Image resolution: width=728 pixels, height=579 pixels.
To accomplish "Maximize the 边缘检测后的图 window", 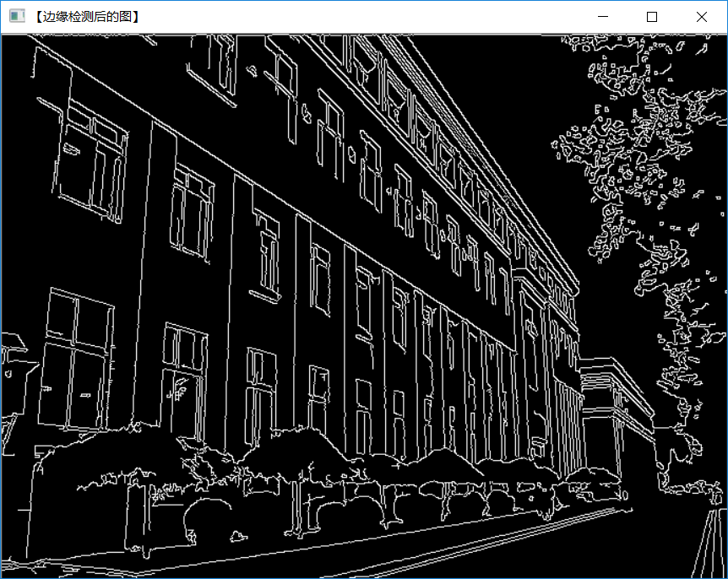I will 652,17.
